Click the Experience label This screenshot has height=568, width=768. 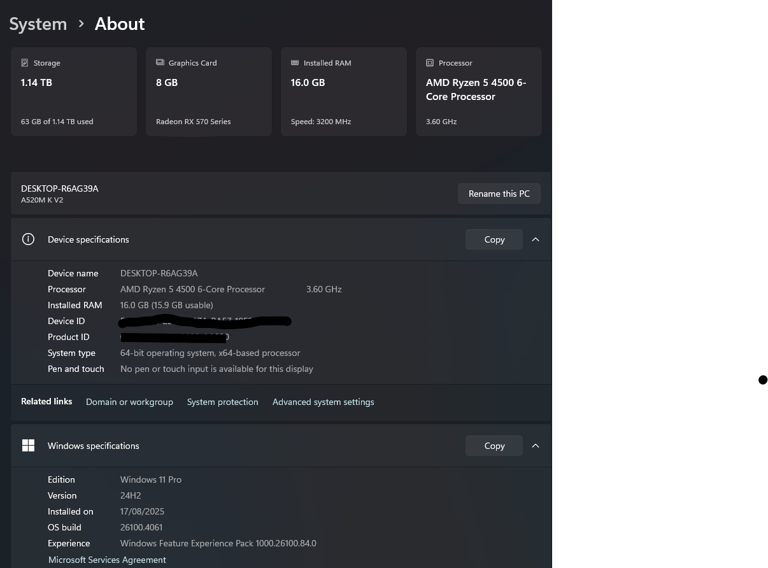69,544
